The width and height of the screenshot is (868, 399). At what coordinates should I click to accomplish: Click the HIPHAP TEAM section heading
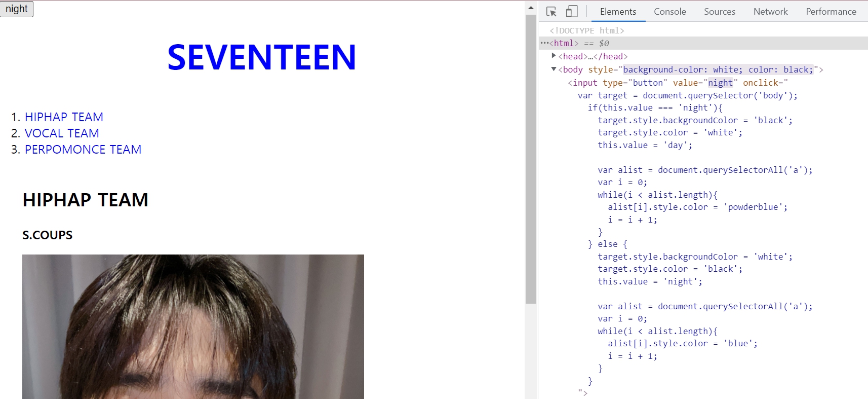click(86, 200)
